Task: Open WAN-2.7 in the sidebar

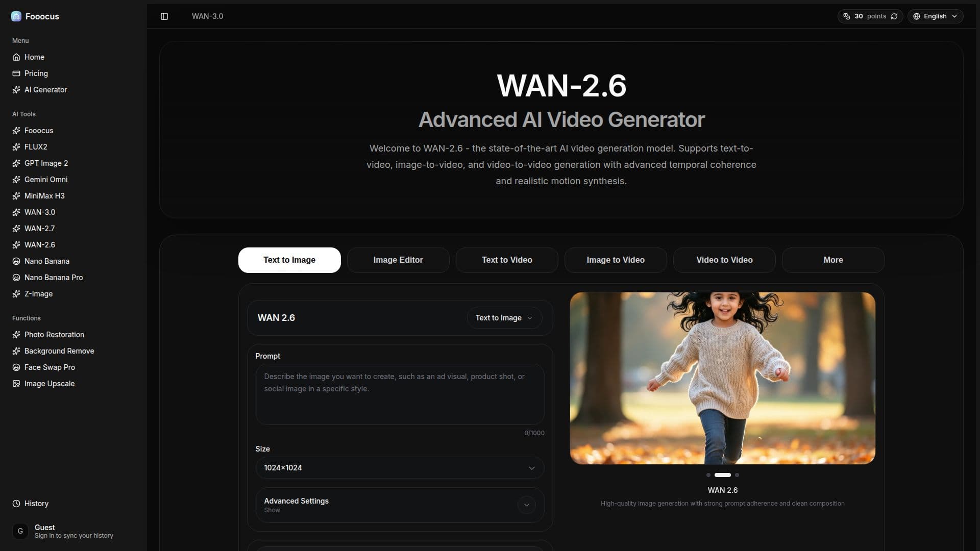Action: click(73, 229)
